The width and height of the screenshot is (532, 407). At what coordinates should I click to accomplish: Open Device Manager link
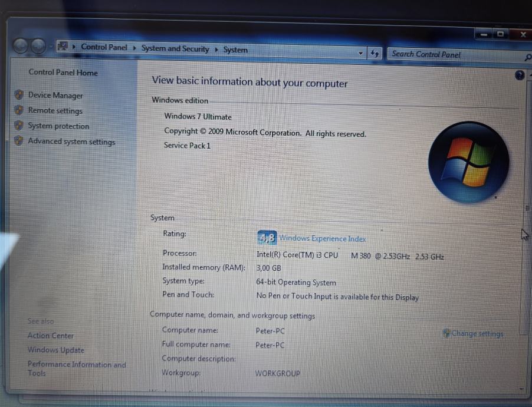(55, 96)
